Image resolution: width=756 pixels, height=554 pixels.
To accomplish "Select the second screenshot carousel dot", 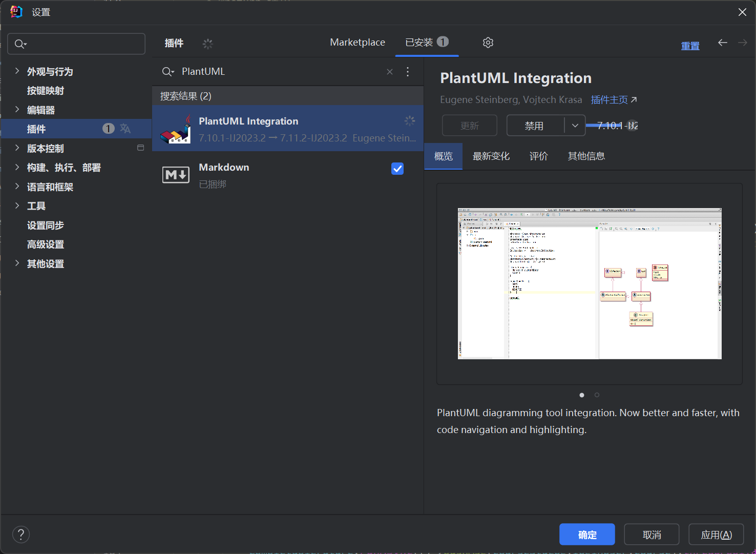I will [597, 395].
